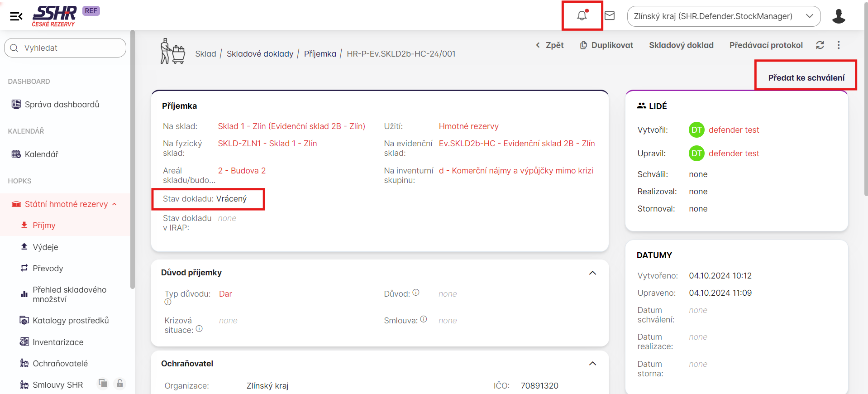
Task: Open Výdeje in the sidebar
Action: pyautogui.click(x=45, y=247)
